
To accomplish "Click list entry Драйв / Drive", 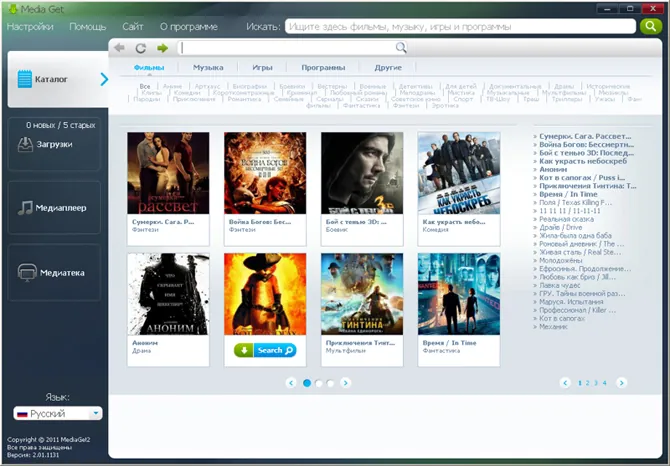I will [x=561, y=227].
